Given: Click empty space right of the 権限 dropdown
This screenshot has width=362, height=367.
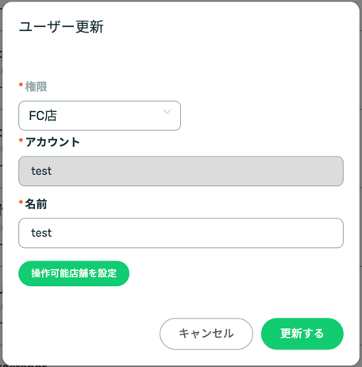Looking at the screenshot, I should pos(263,116).
